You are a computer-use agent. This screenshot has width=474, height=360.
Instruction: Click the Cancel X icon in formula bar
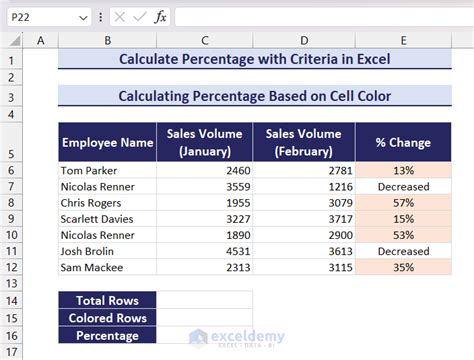tap(120, 17)
